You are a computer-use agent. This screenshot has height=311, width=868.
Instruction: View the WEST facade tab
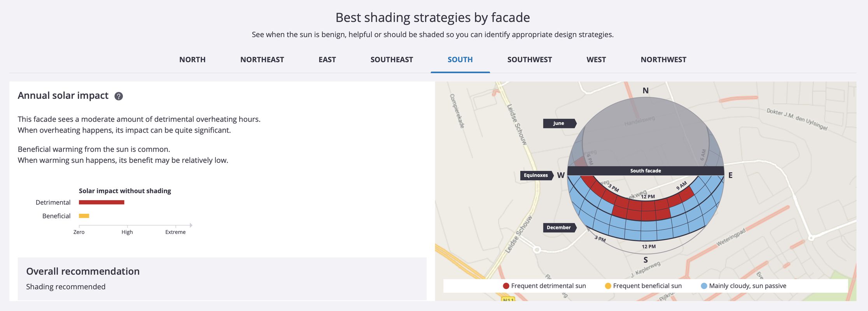click(596, 60)
